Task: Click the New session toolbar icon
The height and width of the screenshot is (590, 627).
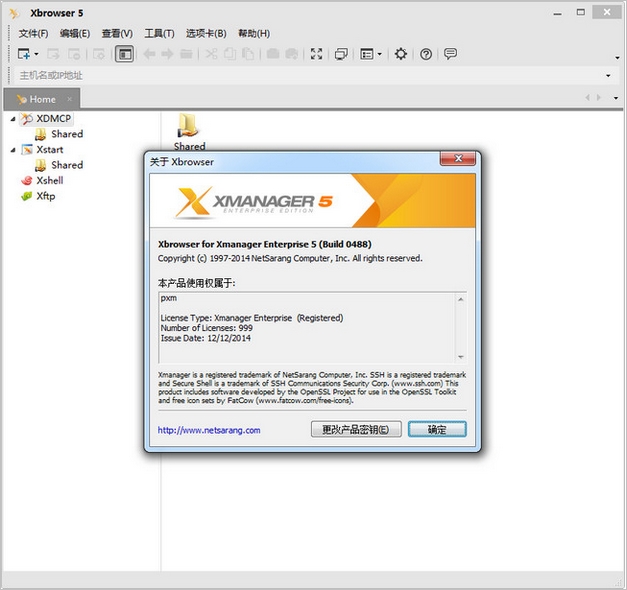Action: coord(24,54)
